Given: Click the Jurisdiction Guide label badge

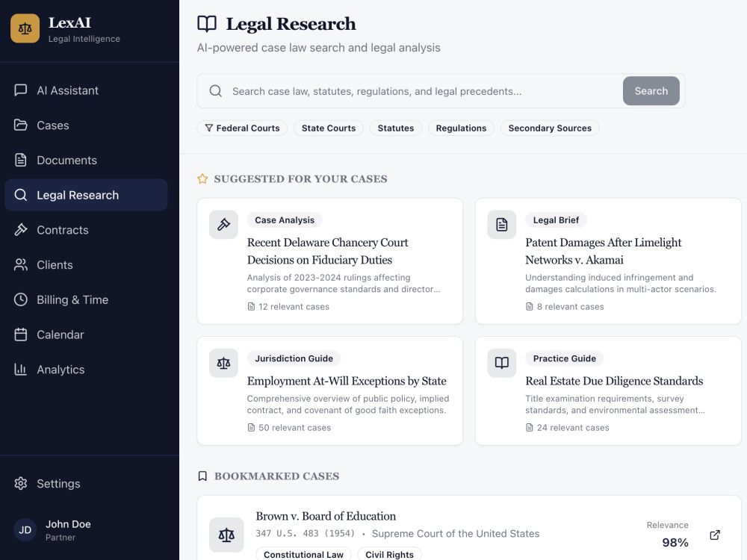Looking at the screenshot, I should pos(294,358).
